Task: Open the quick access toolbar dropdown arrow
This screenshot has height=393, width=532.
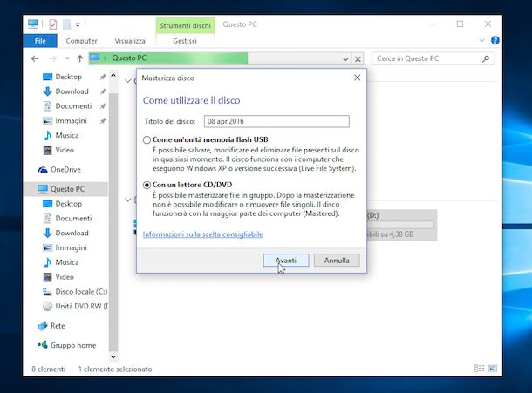Action: 78,24
